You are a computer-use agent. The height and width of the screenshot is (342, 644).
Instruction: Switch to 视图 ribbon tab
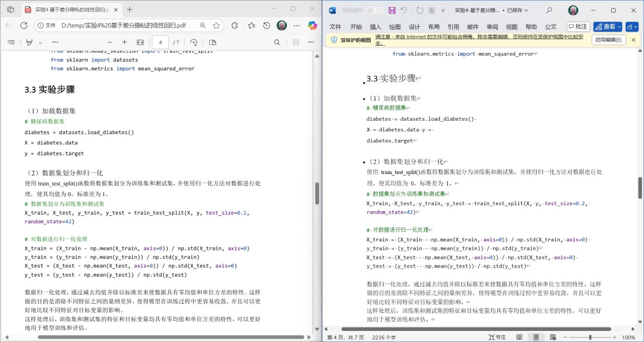[512, 27]
